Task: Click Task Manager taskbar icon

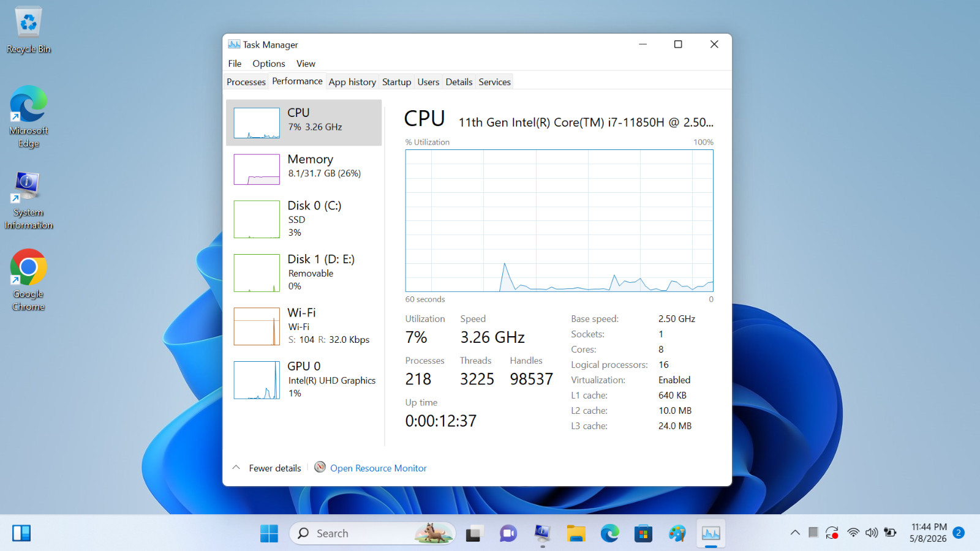Action: click(710, 533)
